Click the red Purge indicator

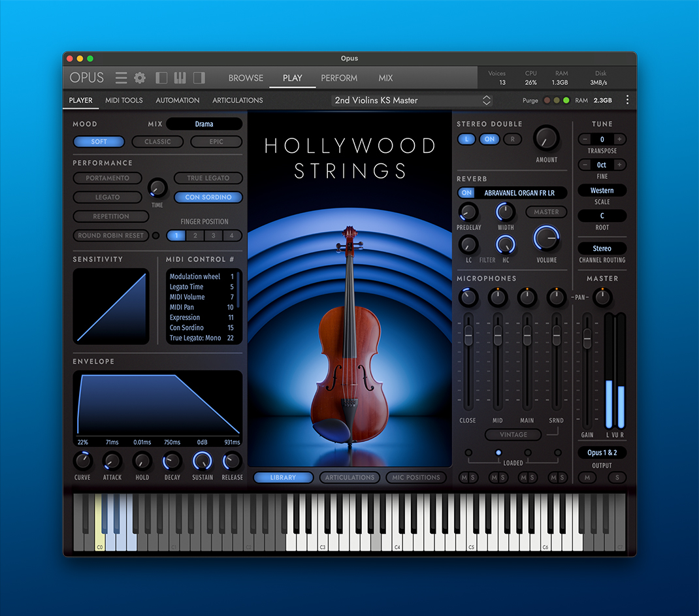[547, 101]
